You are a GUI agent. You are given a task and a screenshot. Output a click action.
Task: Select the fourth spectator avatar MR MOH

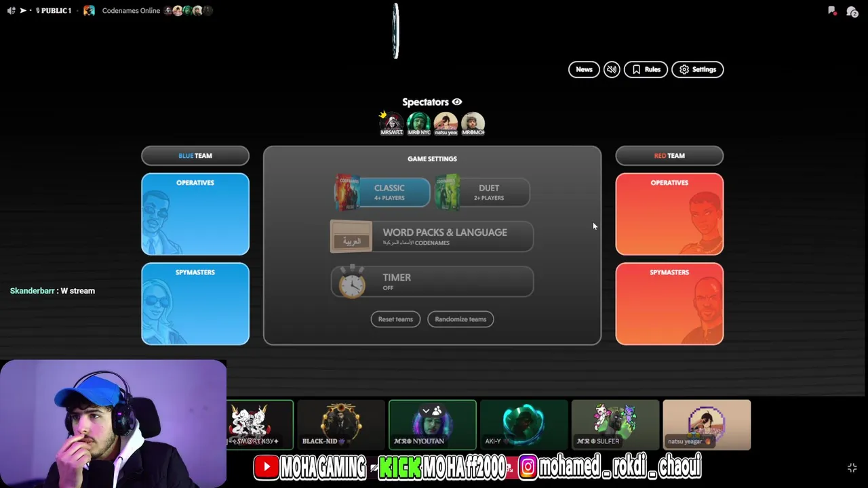pyautogui.click(x=473, y=123)
